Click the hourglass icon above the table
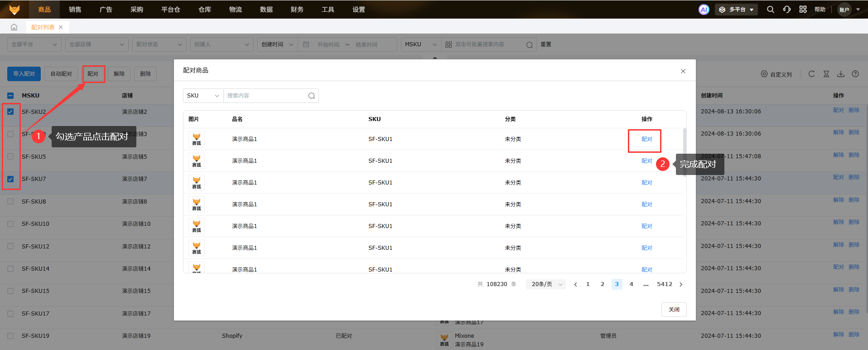 point(826,74)
